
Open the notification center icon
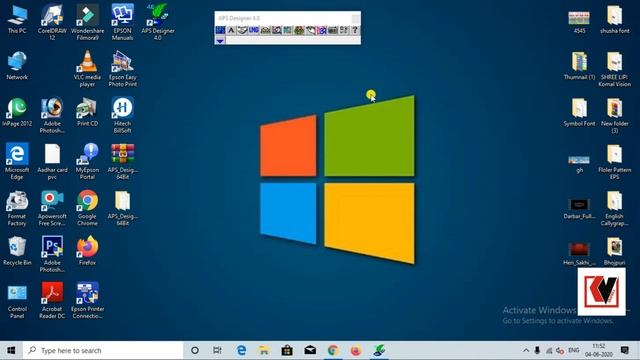click(x=624, y=350)
